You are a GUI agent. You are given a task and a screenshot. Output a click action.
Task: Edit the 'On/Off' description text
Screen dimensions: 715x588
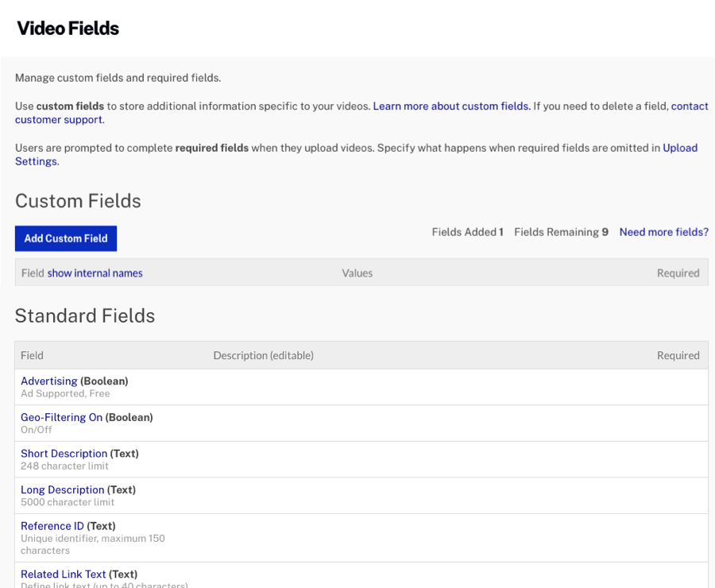coord(33,429)
